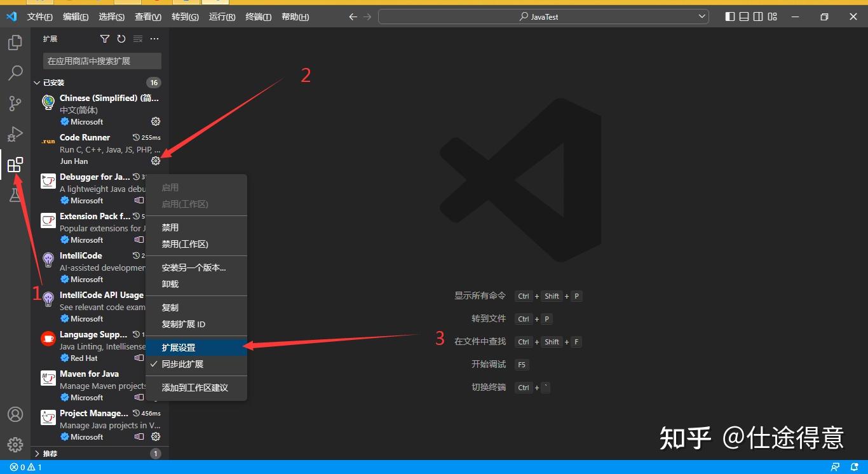
Task: Select 禁用 in the context menu
Action: tap(196, 227)
